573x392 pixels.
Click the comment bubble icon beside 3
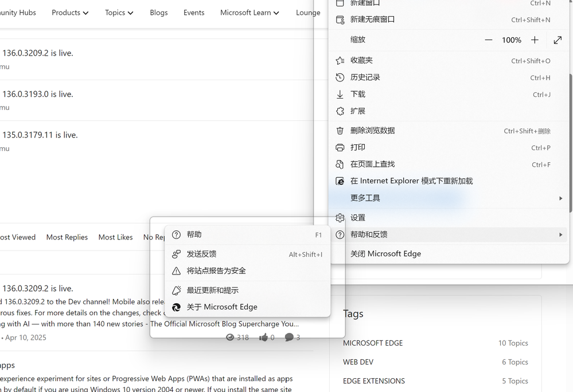[289, 337]
